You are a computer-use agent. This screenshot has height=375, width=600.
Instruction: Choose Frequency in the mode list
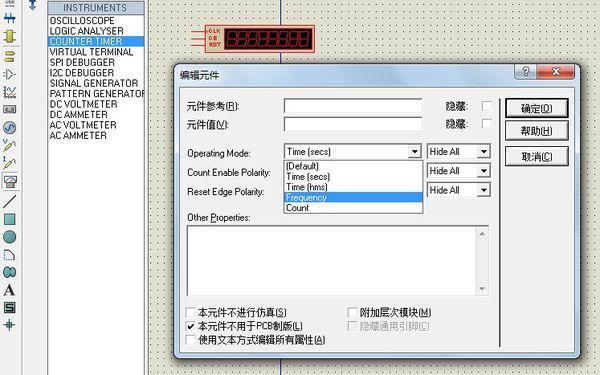[353, 197]
